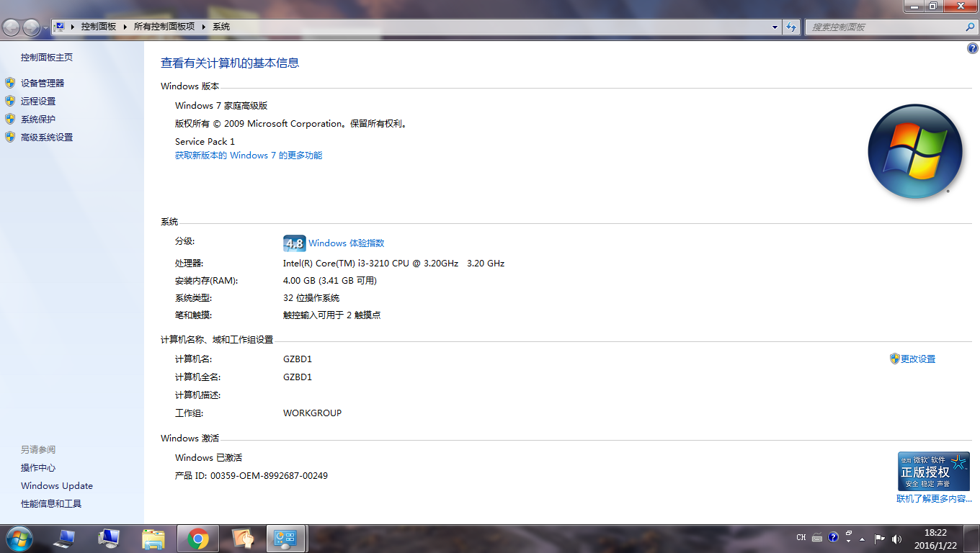This screenshot has height=553, width=980.
Task: Open 控制面板主页
Action: (x=47, y=58)
